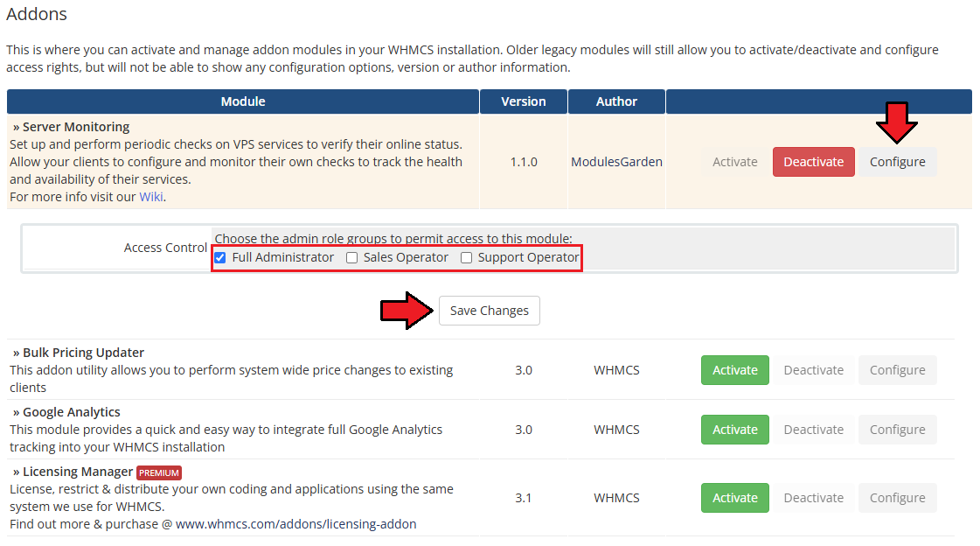Click the www.whmcs.com/addons/licensing-addon text
Image resolution: width=980 pixels, height=546 pixels.
(x=295, y=524)
